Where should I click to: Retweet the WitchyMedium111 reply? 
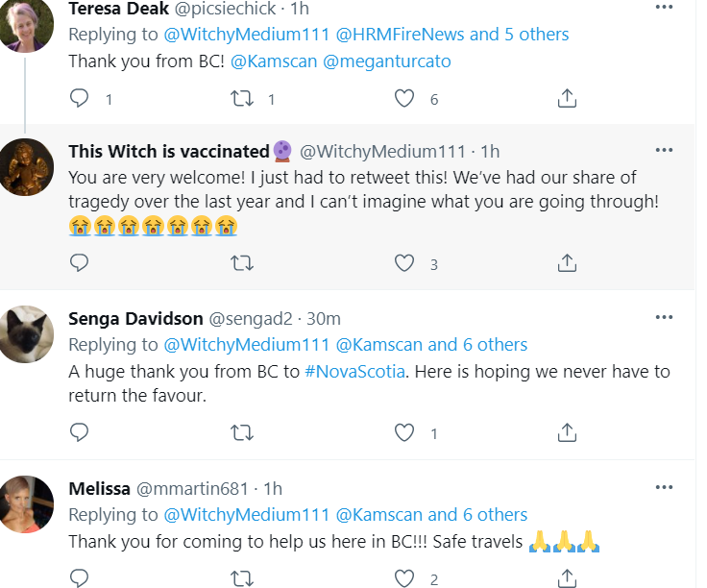243,262
